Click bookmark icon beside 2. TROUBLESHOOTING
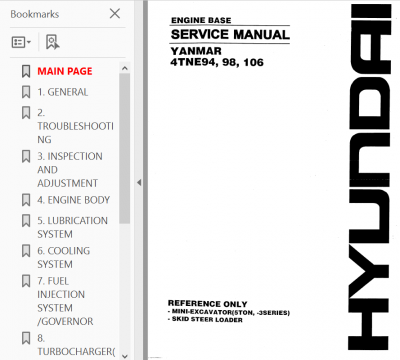The width and height of the screenshot is (400, 360). [26, 113]
